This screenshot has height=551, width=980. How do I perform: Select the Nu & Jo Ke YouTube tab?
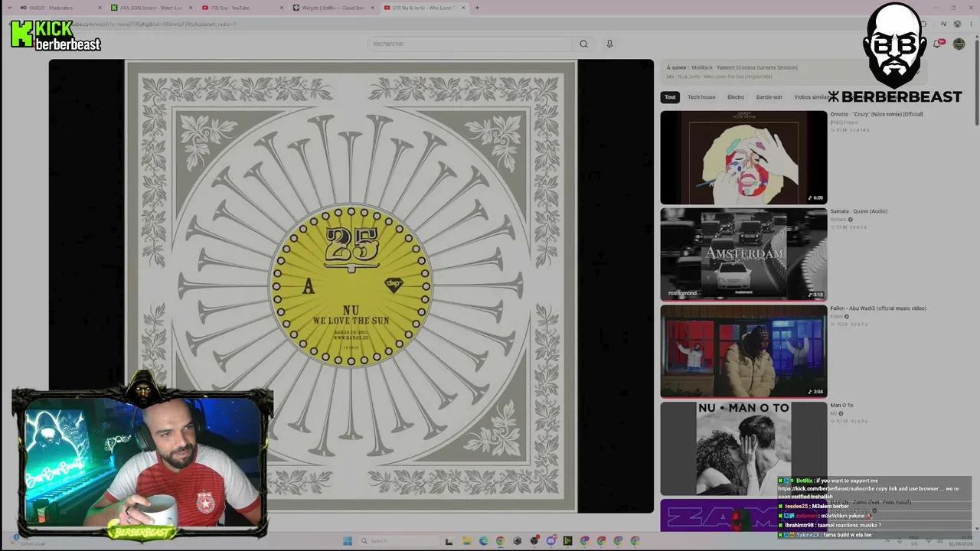coord(424,8)
